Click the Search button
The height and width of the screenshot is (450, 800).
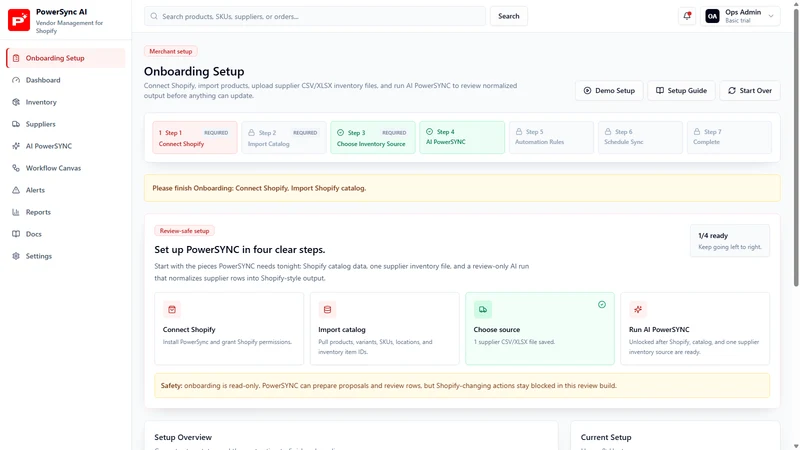point(509,16)
